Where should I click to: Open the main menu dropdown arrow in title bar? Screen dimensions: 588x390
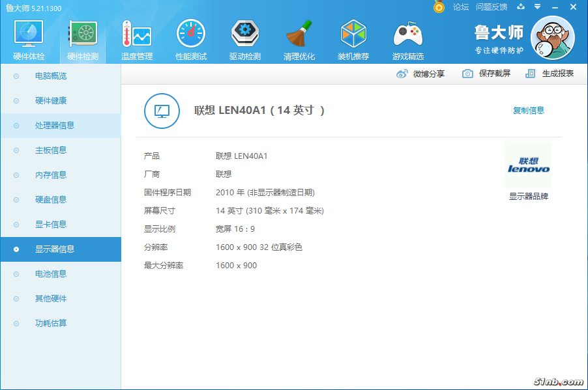coord(537,7)
